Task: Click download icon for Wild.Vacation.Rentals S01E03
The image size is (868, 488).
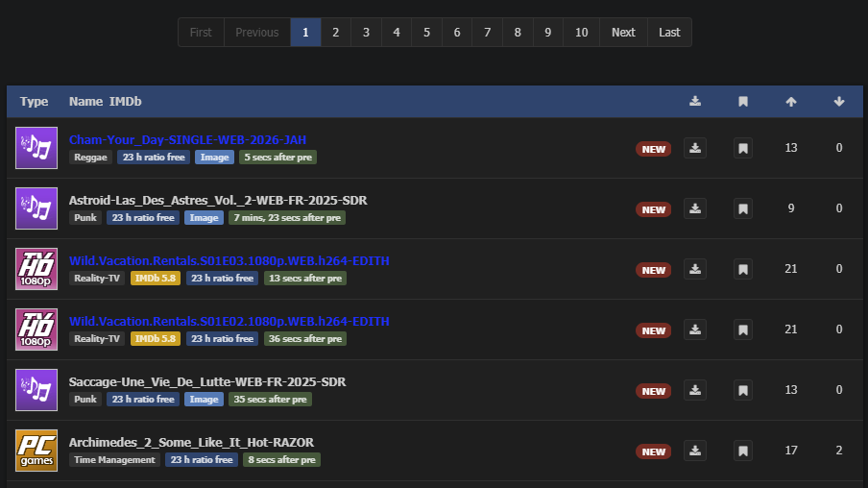Action: point(695,269)
